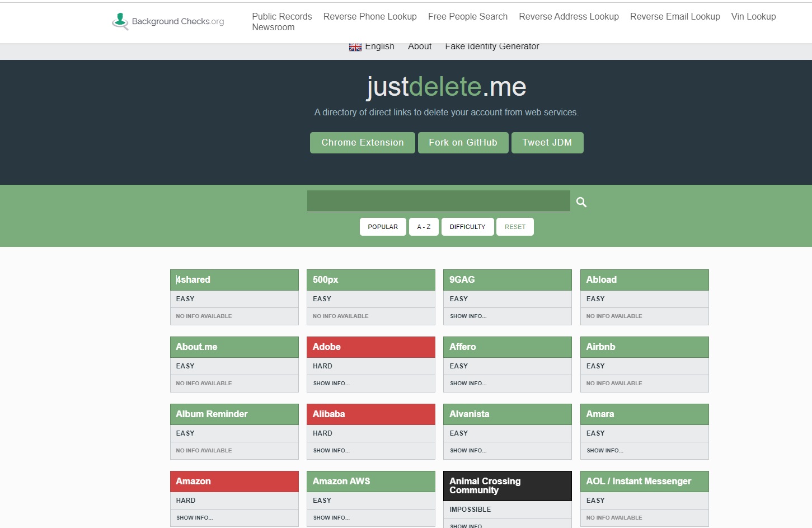Click the Fork on GitHub button
812x528 pixels.
[463, 142]
